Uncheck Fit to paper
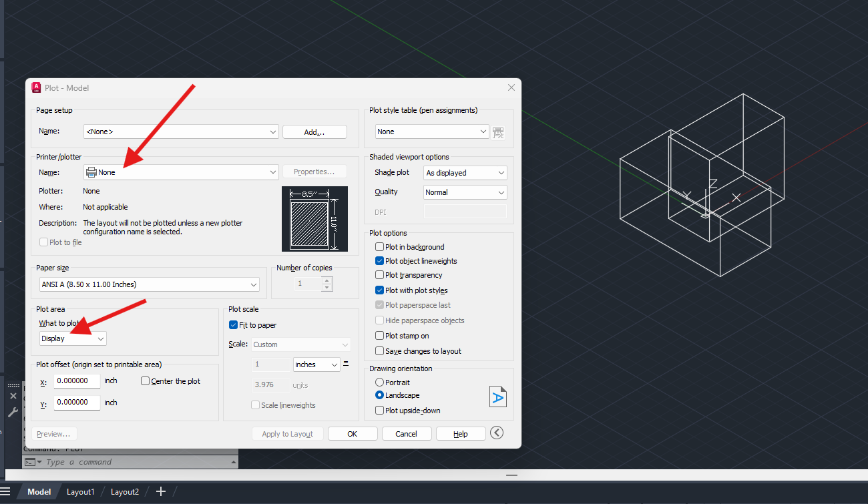868x504 pixels. point(233,325)
